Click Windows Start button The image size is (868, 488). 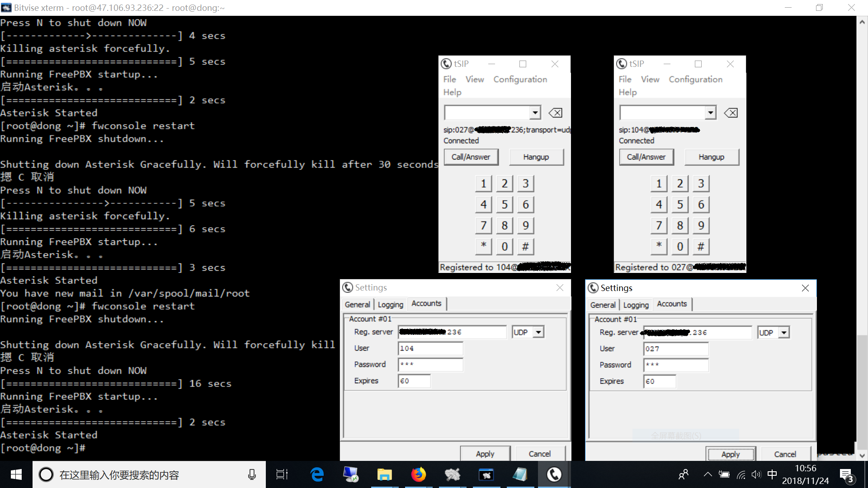[16, 474]
